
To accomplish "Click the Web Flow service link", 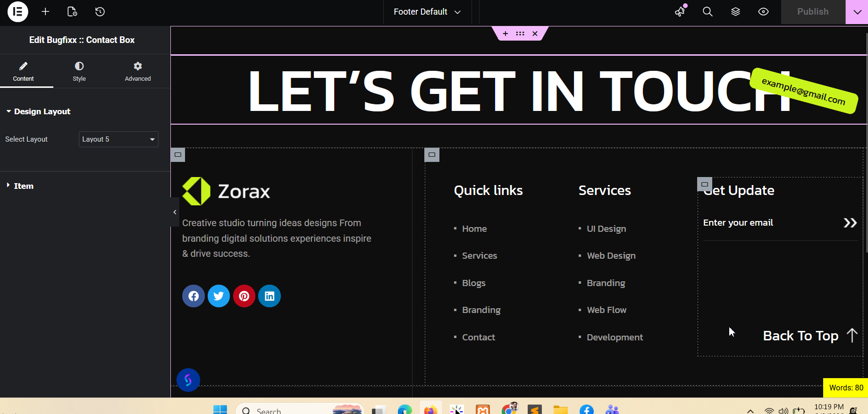I will pos(607,310).
